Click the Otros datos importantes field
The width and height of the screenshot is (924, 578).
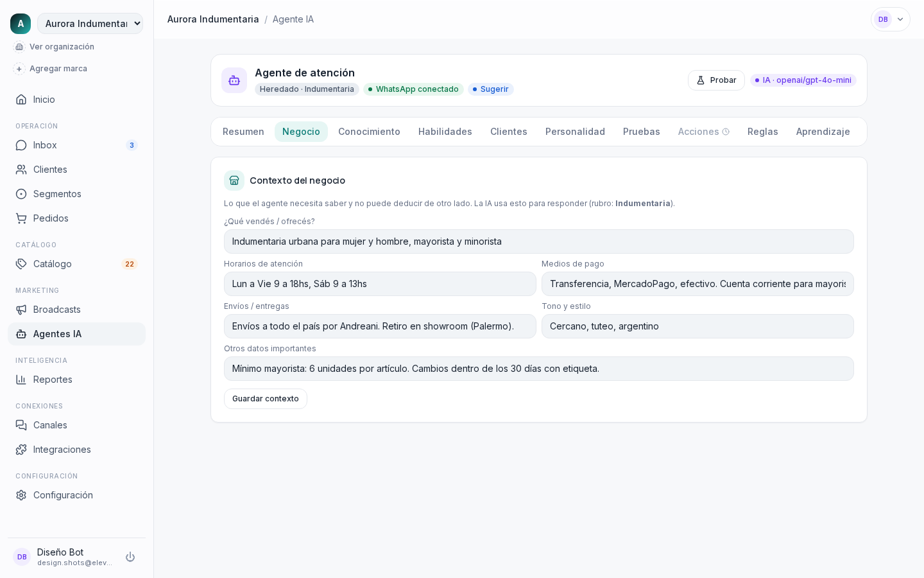coord(539,369)
